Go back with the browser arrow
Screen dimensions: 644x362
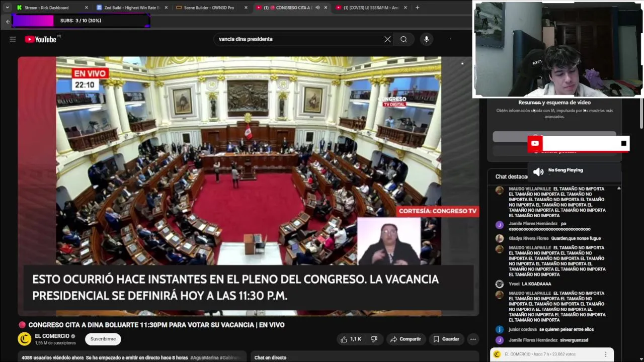point(8,22)
